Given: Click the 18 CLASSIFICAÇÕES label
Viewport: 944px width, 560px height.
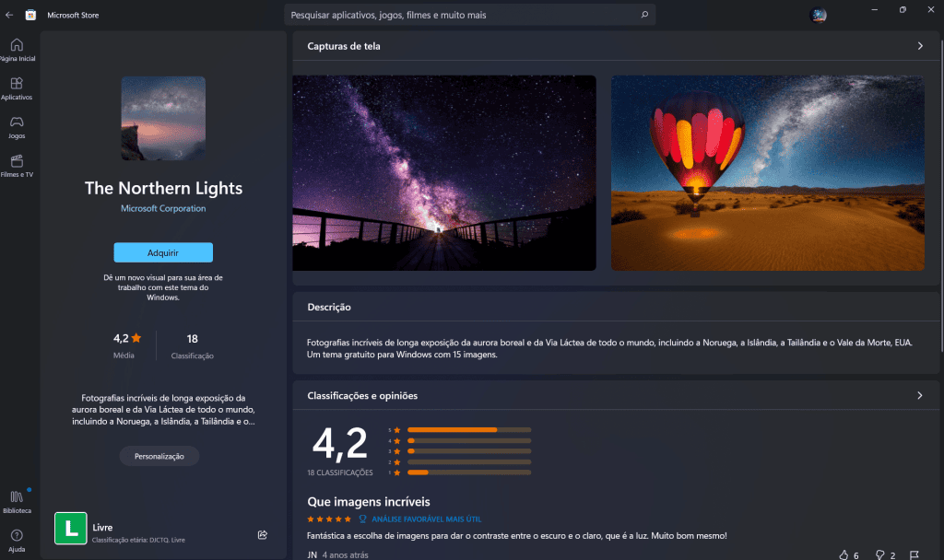Looking at the screenshot, I should (340, 472).
